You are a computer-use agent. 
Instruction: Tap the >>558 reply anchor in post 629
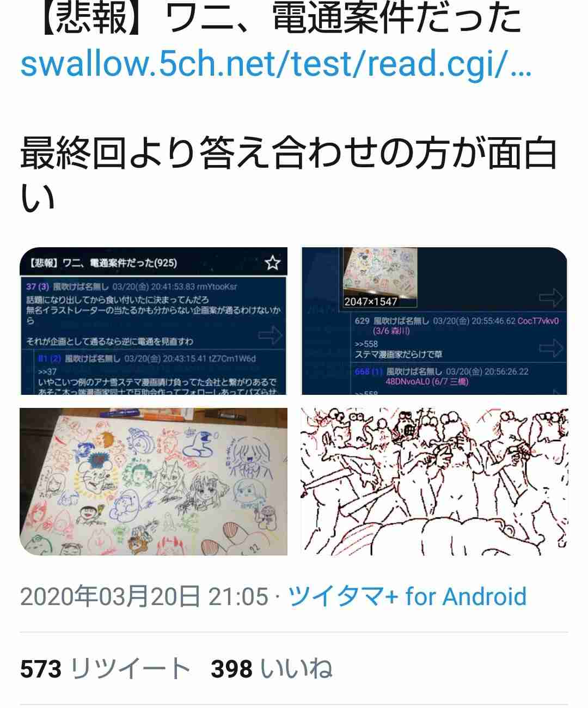click(366, 344)
